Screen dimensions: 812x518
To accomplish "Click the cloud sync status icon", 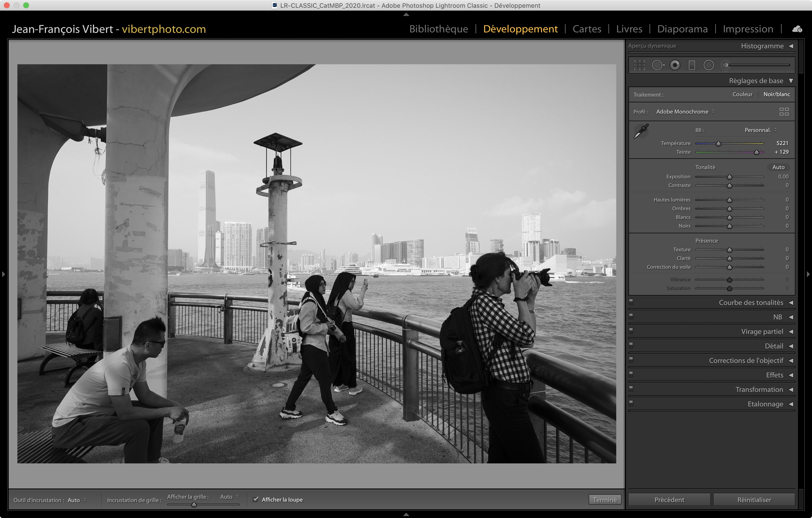I will [797, 29].
